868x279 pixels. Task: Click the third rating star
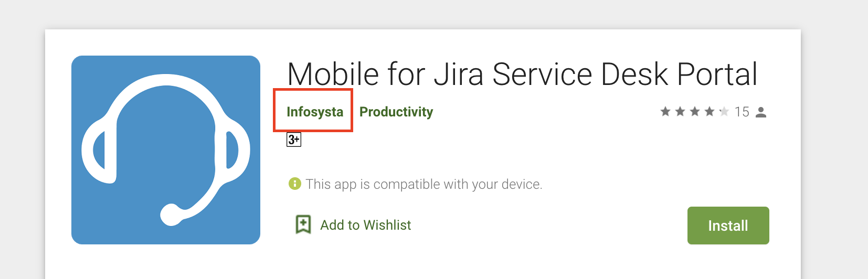[695, 111]
